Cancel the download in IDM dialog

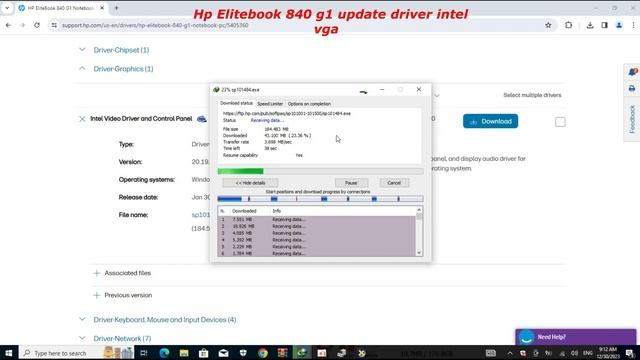click(394, 183)
